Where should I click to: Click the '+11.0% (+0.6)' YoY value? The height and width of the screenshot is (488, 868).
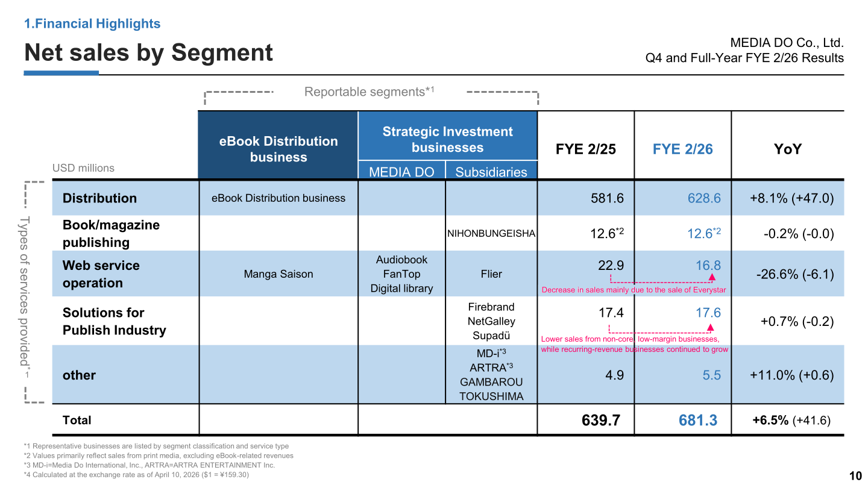click(791, 375)
